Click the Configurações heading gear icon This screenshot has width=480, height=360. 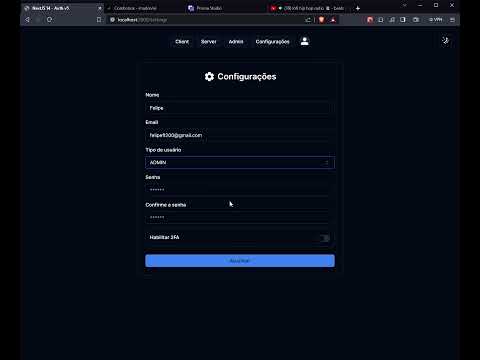tap(209, 77)
